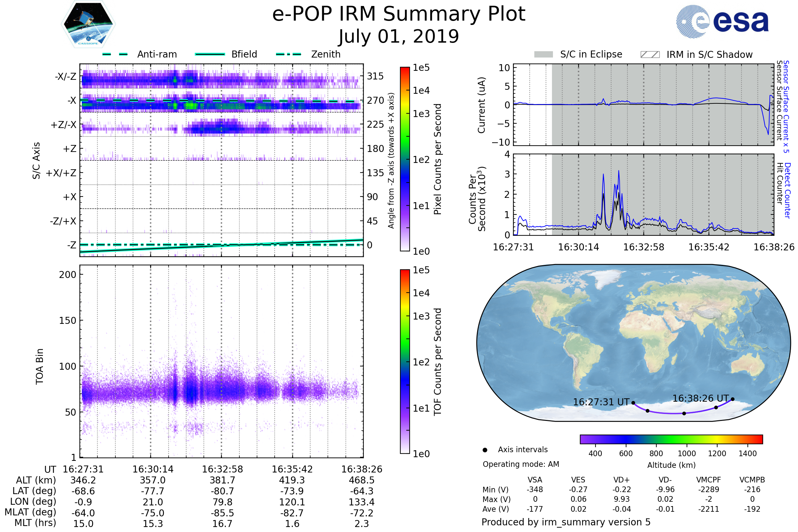The image size is (798, 532).
Task: Click the largest peak in the Counts Per Second plot
Action: 619,171
